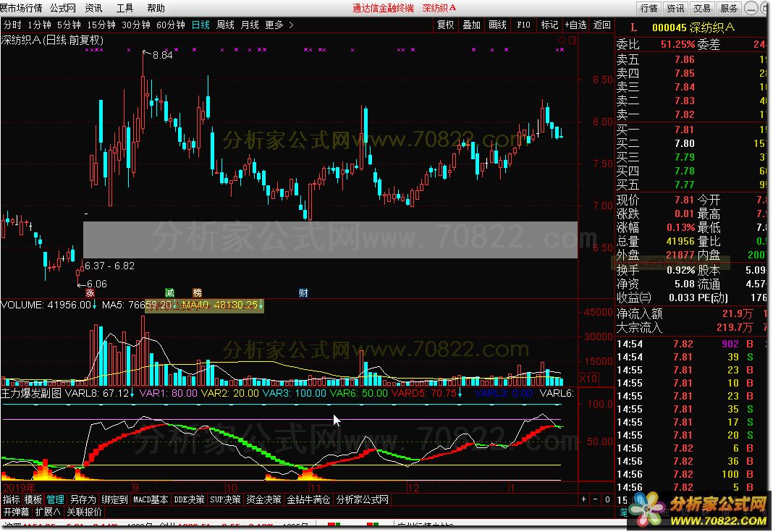Open the top-right 资讯 button

675,8
